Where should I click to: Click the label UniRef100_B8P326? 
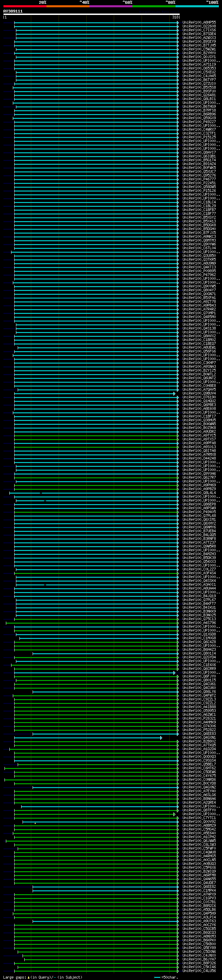point(199,963)
